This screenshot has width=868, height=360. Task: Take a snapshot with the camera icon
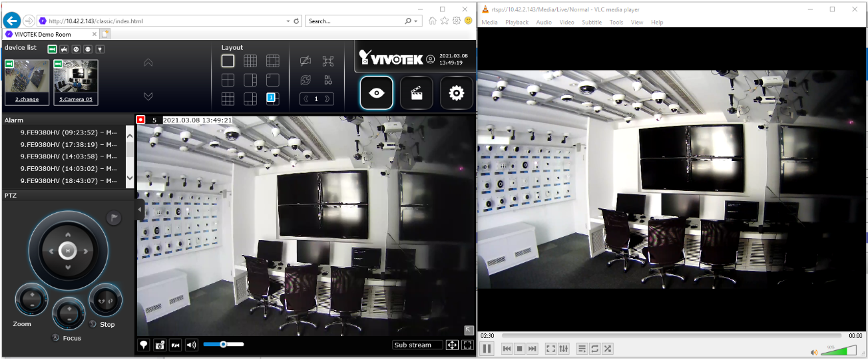(160, 345)
